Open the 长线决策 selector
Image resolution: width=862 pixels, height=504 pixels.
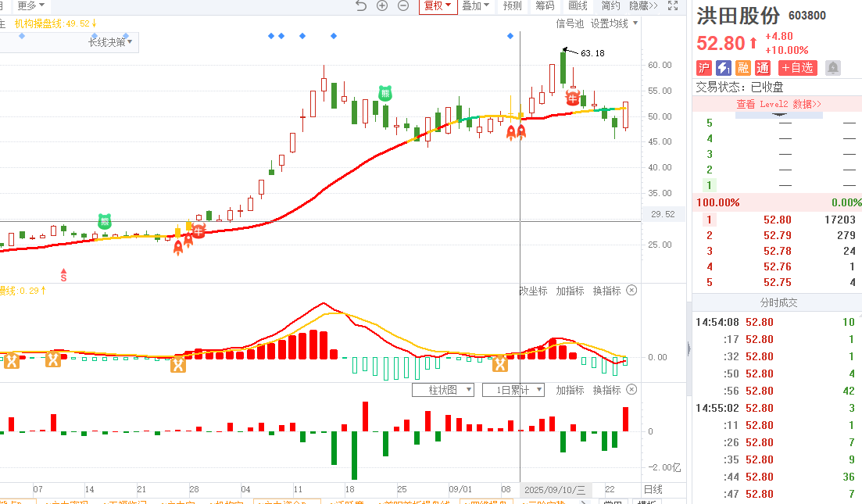click(x=109, y=42)
